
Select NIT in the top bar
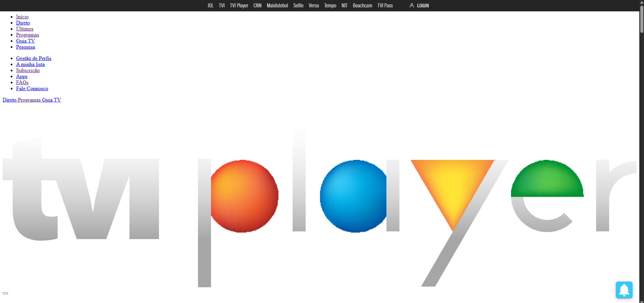[345, 6]
